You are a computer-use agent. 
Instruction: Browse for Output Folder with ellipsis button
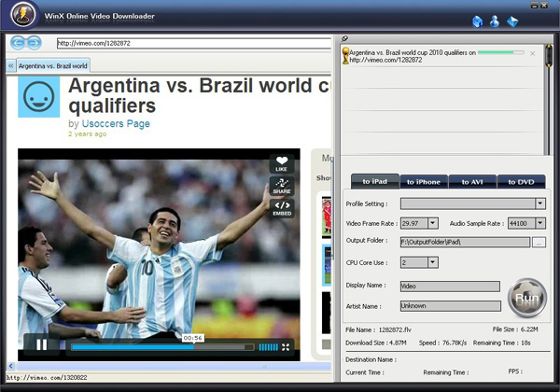(539, 242)
